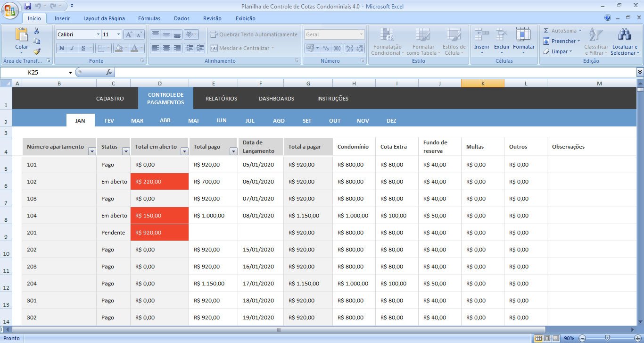
Task: Click the Copy icon in clipboard group
Action: pyautogui.click(x=37, y=41)
